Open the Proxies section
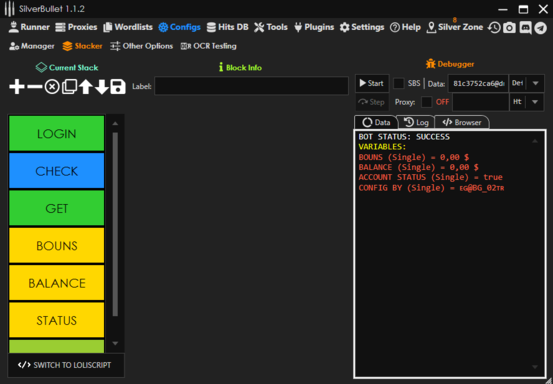Viewport: 553px width, 384px height. point(76,27)
